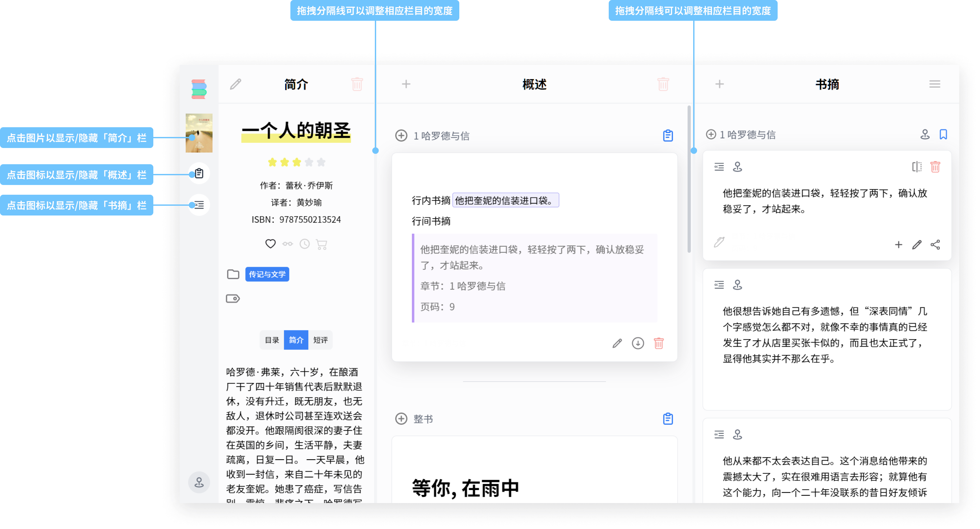
Task: Edit first excerpt with bottom pencil icon
Action: pos(917,245)
